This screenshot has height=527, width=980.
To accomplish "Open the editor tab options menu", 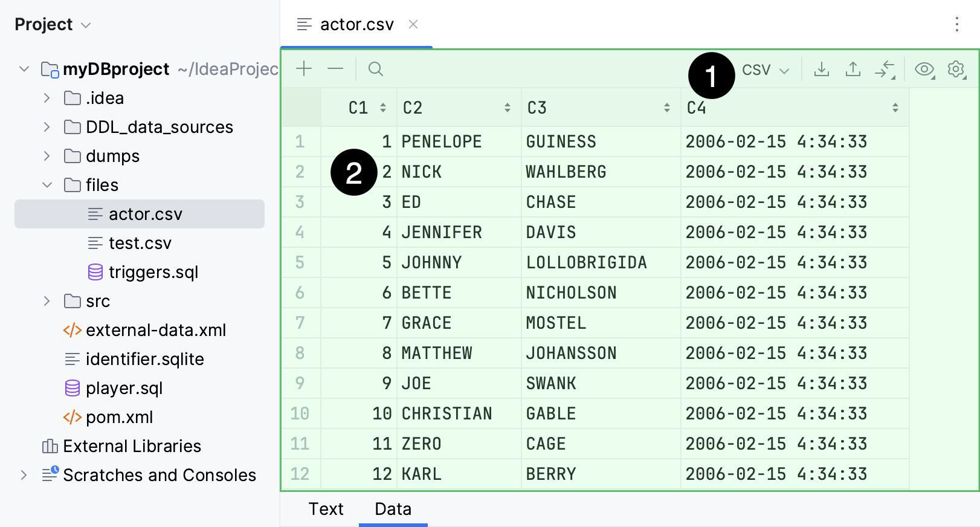I will pyautogui.click(x=956, y=24).
